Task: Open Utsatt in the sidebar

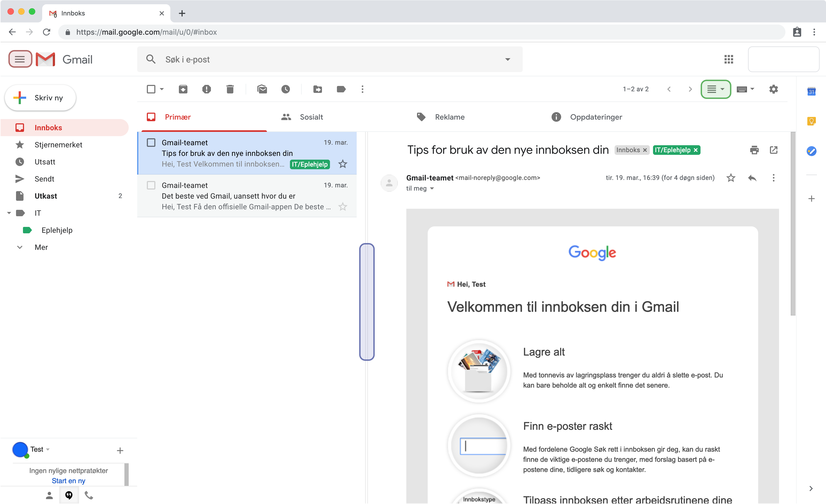Action: coord(65,162)
